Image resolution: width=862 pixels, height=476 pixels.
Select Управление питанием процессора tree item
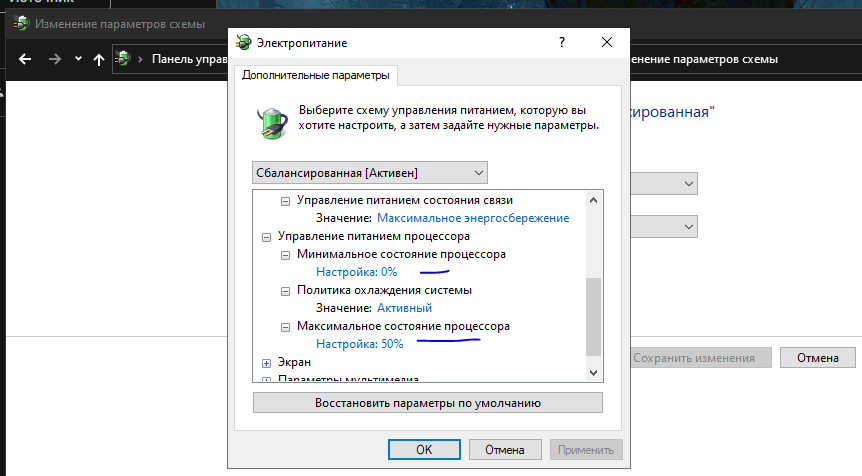tap(374, 236)
